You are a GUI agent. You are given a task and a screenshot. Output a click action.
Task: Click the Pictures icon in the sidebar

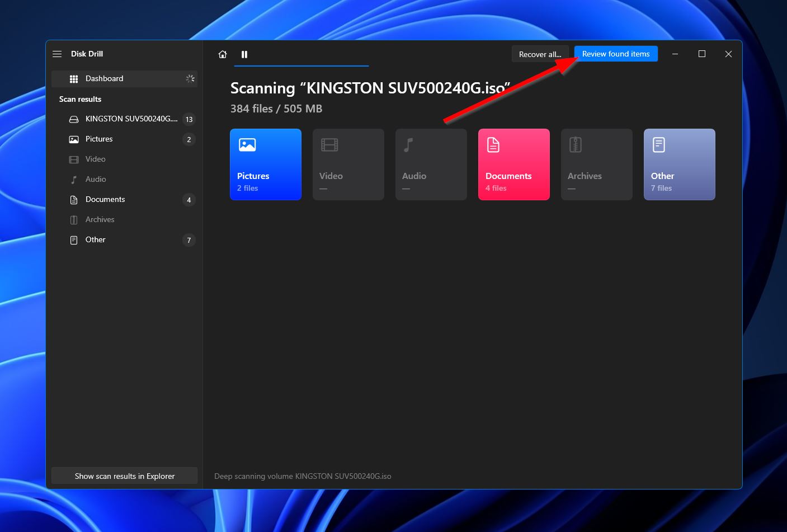(74, 139)
